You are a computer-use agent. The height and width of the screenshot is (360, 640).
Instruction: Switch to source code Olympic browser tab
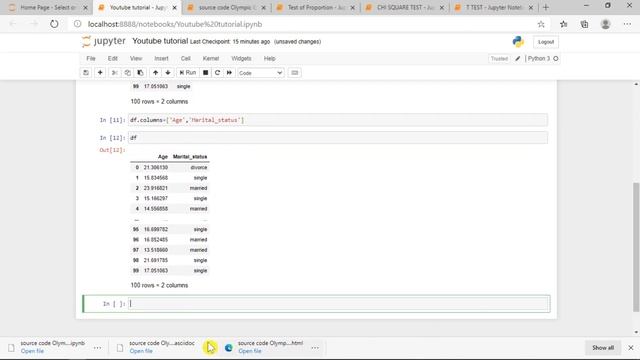click(x=227, y=7)
